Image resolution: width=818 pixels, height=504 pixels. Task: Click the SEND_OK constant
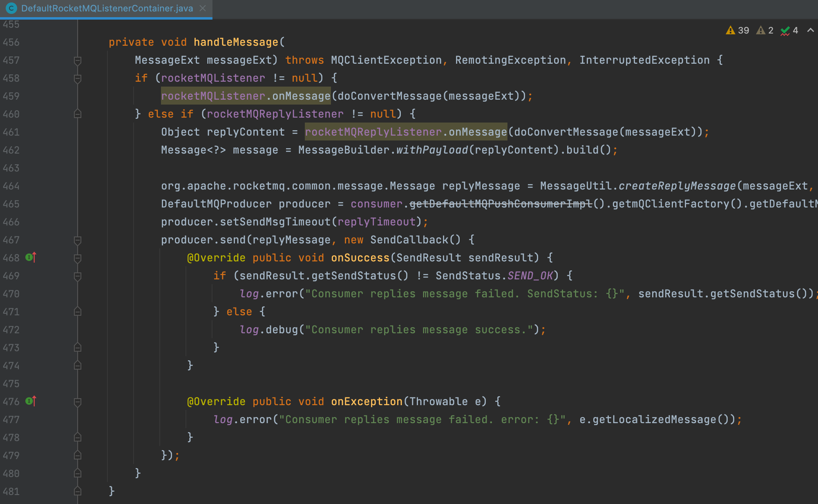coord(530,276)
